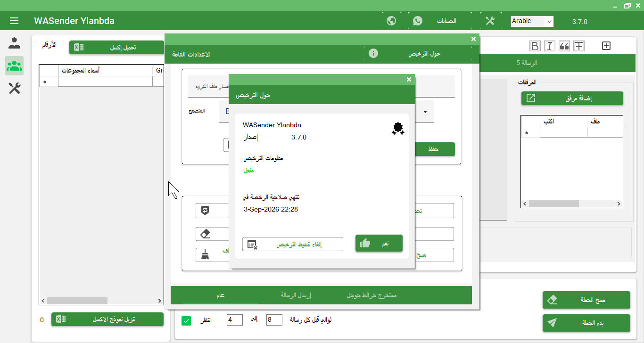Click the italic formatting icon

(x=549, y=46)
